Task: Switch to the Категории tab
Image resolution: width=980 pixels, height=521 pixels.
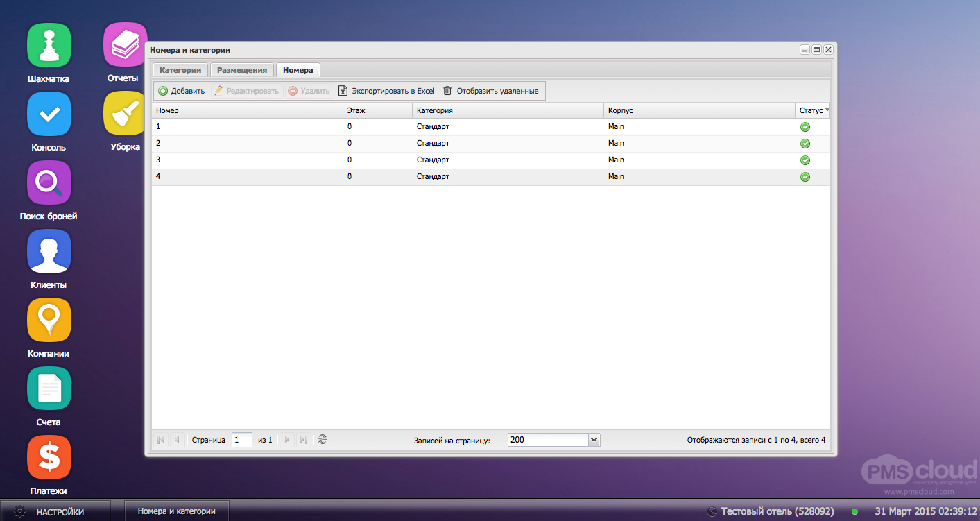Action: click(180, 70)
